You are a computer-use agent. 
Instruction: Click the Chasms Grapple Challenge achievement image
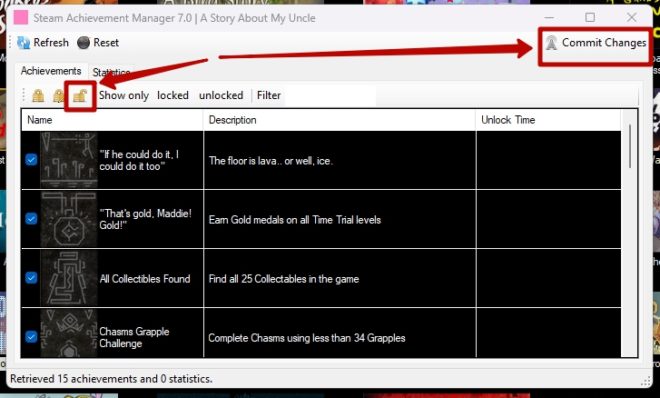click(69, 333)
